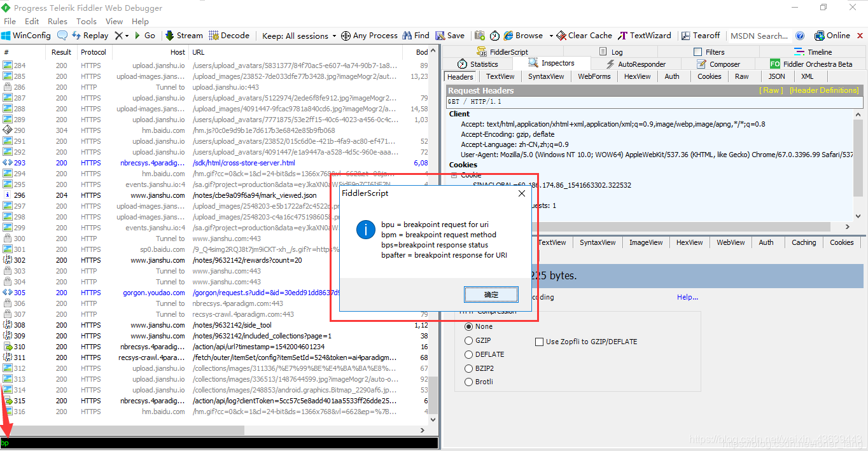This screenshot has width=868, height=451.
Task: Open the AutoResponder tab
Action: (635, 64)
